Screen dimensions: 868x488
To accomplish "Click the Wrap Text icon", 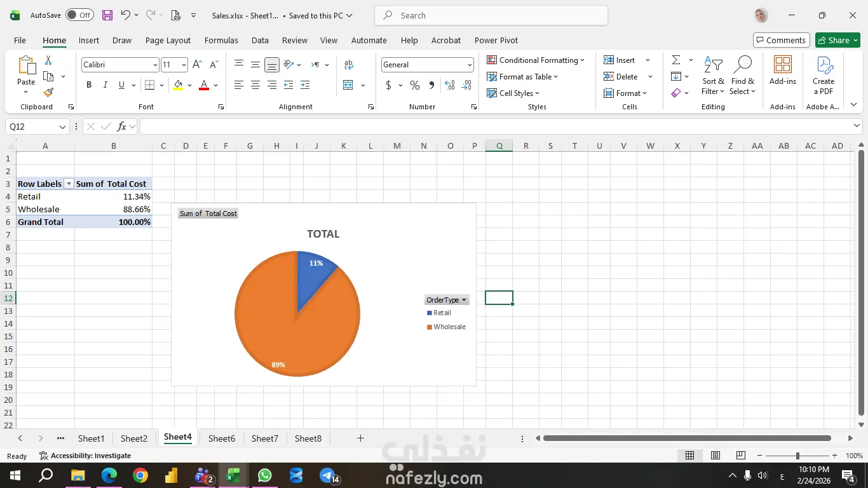I will (x=349, y=65).
